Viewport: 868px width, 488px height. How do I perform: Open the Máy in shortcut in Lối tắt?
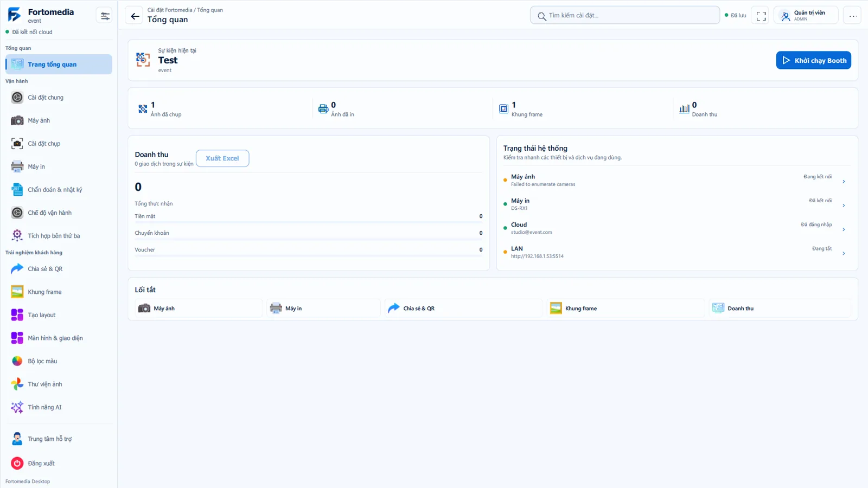pyautogui.click(x=323, y=308)
